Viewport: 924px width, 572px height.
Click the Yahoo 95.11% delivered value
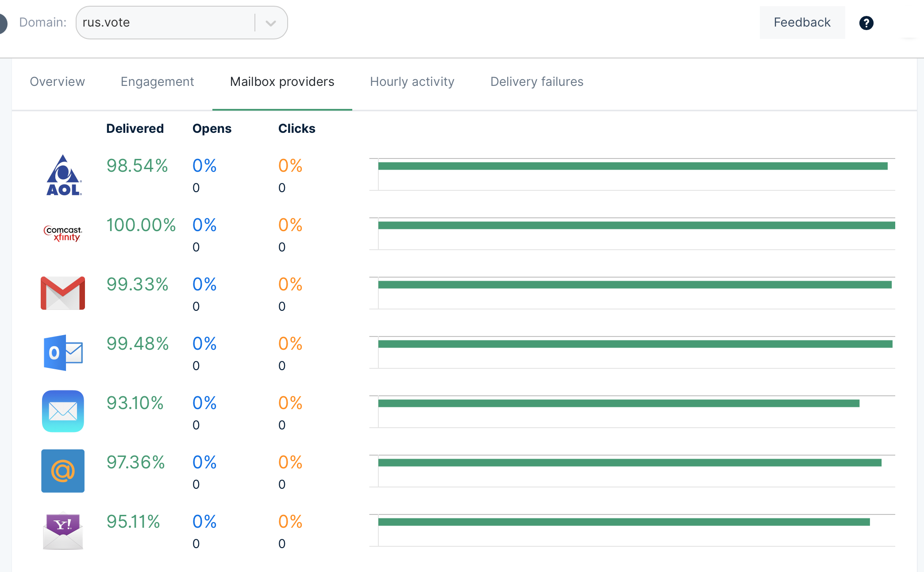coord(133,522)
